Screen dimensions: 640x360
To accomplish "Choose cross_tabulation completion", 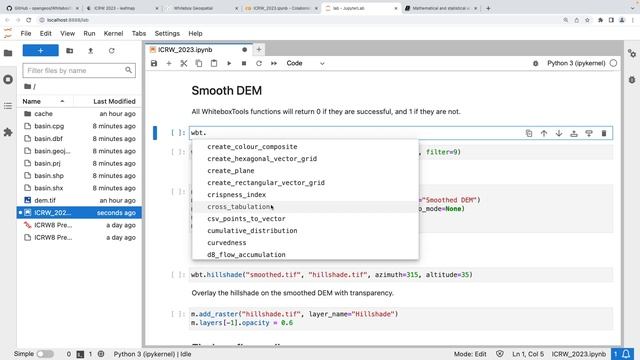I will pos(305,207).
